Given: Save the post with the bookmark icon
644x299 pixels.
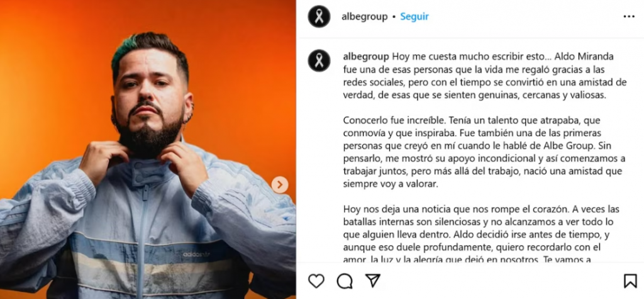Looking at the screenshot, I should (630, 281).
